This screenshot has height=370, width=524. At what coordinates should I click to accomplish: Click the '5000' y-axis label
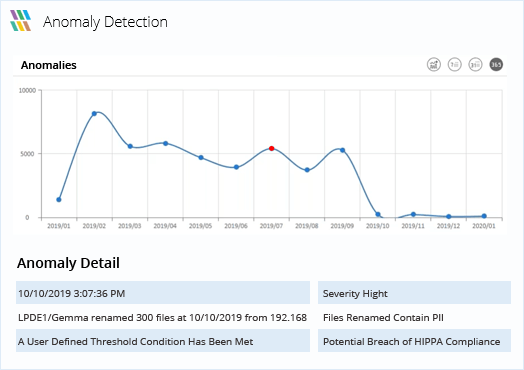(27, 154)
